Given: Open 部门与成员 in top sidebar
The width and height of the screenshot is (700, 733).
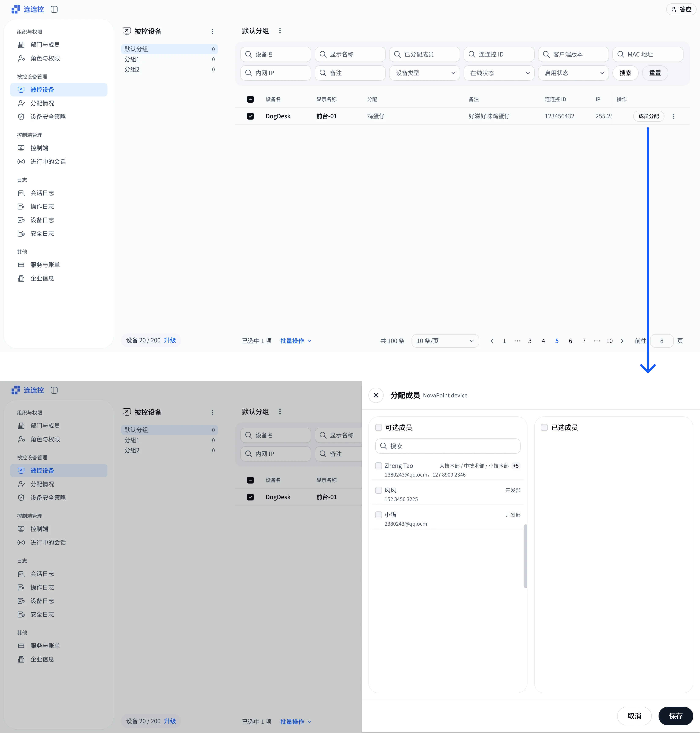Looking at the screenshot, I should point(59,45).
